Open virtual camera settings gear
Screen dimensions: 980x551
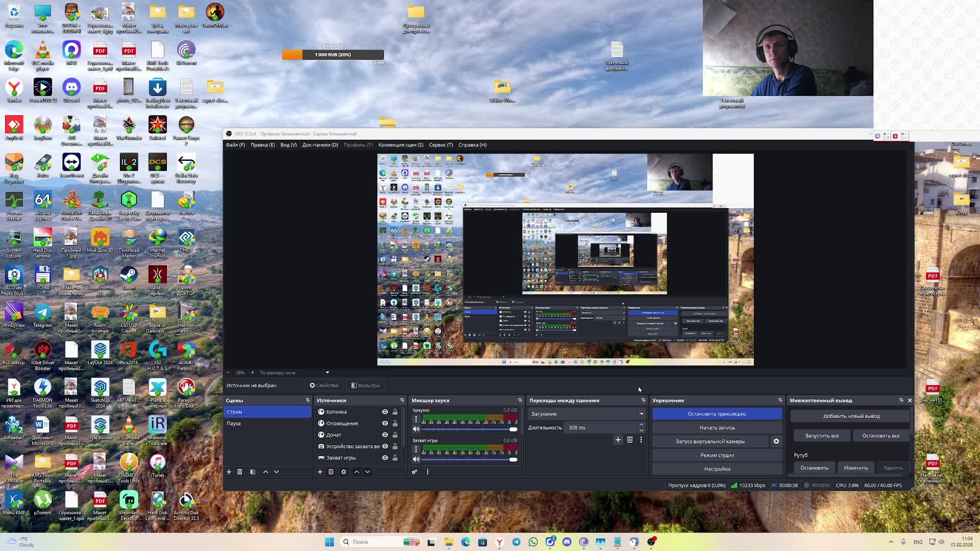click(x=776, y=441)
